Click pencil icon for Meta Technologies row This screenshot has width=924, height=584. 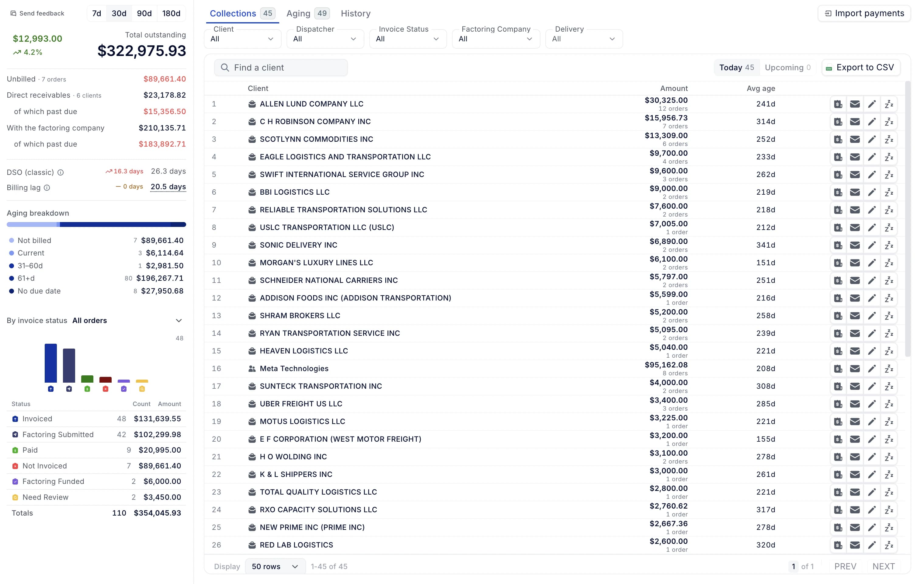872,369
